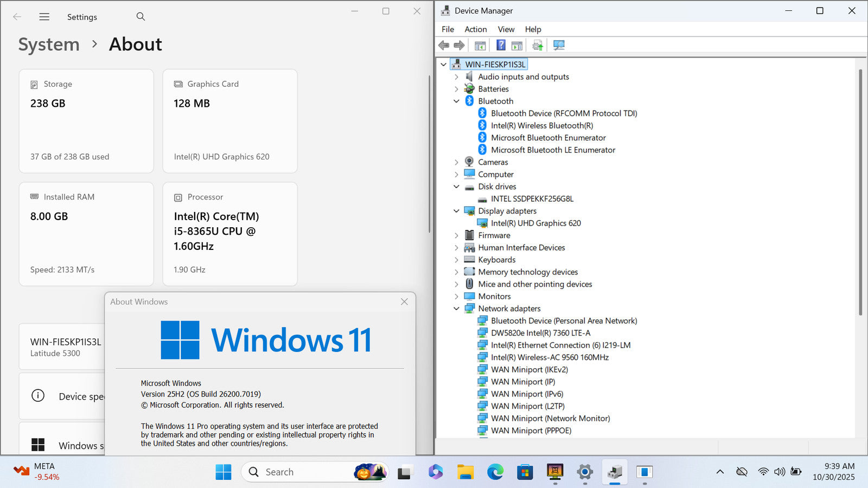
Task: Collapse the Bluetooth device category
Action: pos(456,101)
